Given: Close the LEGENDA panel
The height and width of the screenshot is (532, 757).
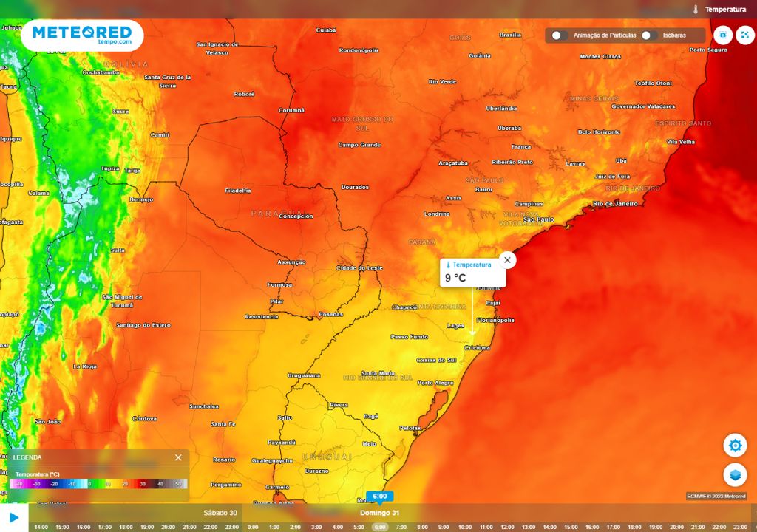Looking at the screenshot, I should tap(177, 457).
